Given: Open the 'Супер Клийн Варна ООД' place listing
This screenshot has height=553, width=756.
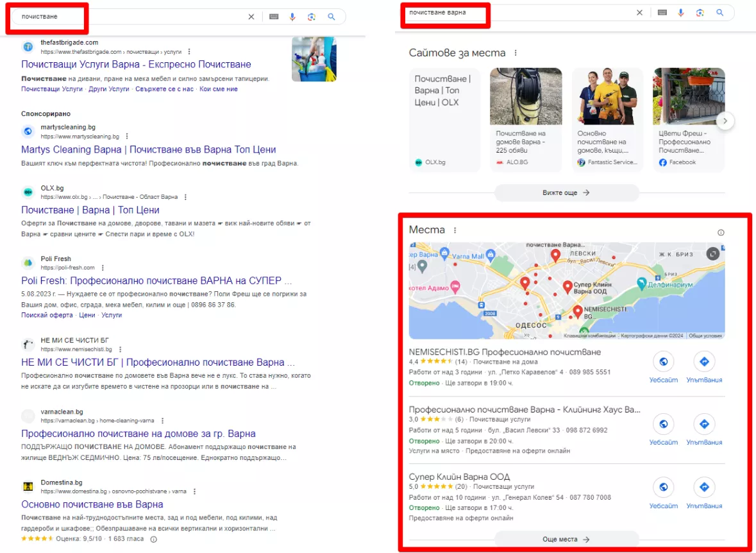Looking at the screenshot, I should click(459, 477).
